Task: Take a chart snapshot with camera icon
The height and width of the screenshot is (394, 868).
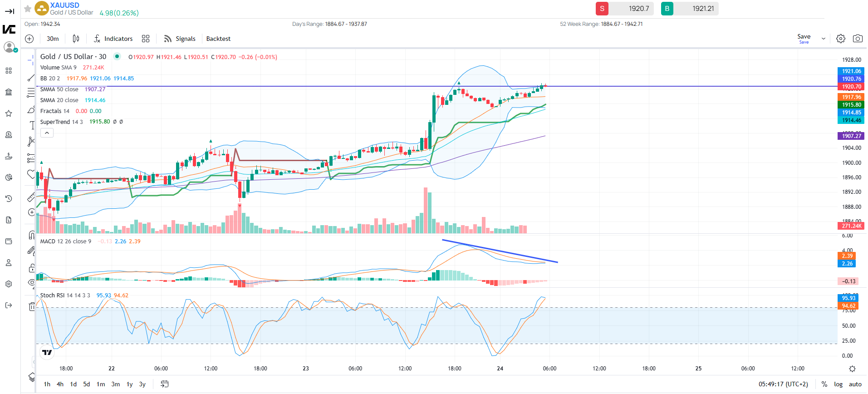Action: [857, 39]
